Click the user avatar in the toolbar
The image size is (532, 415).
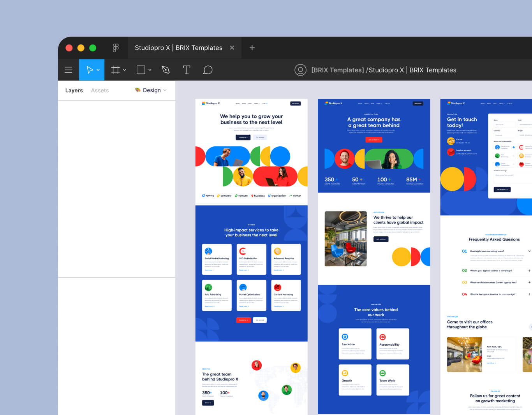point(301,70)
